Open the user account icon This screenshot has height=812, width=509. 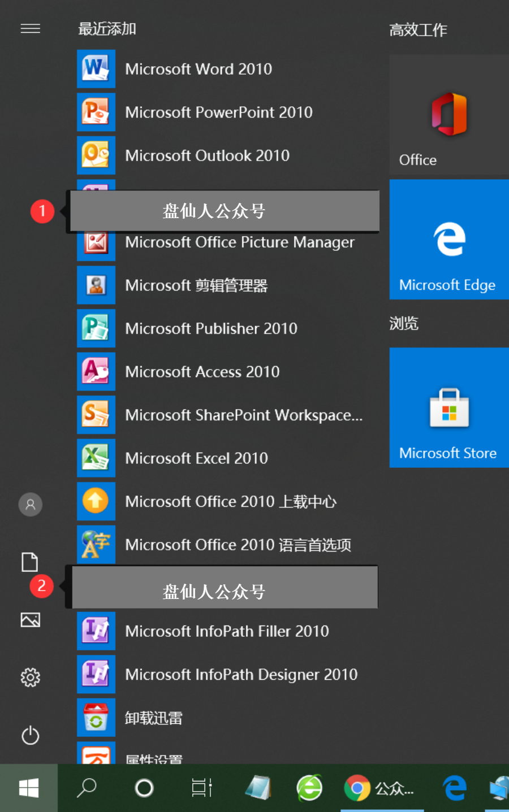point(31,505)
